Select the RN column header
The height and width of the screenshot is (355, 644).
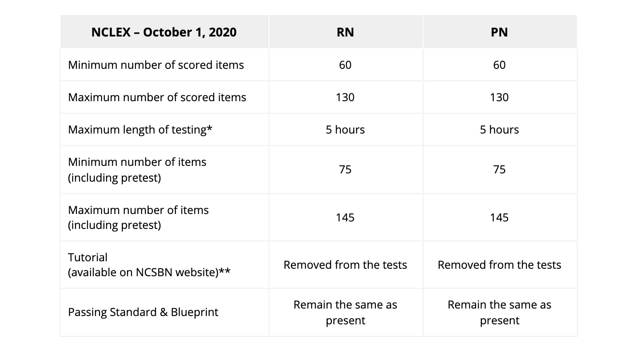[346, 32]
